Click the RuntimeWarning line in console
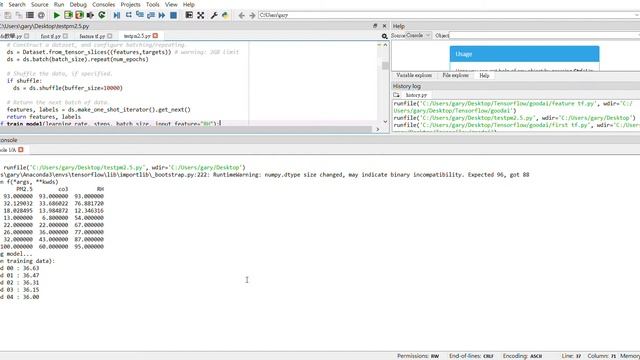 click(x=264, y=175)
